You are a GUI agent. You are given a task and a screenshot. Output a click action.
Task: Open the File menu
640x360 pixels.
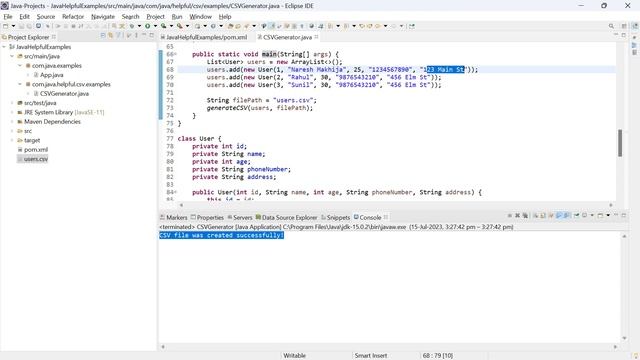pyautogui.click(x=8, y=17)
